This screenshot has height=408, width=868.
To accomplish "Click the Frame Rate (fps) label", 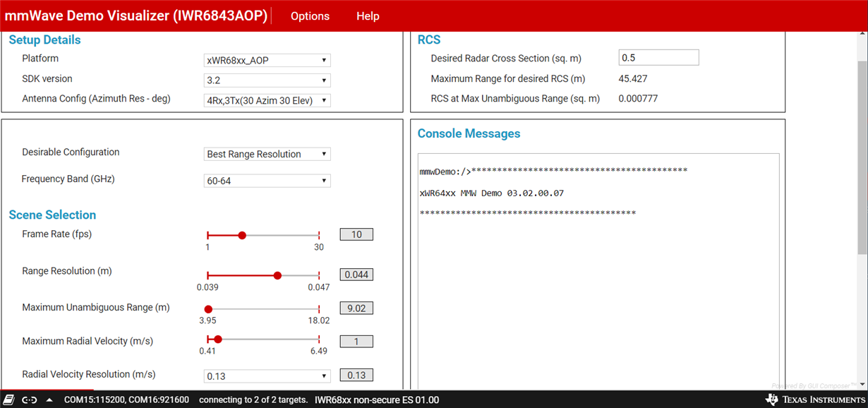I will [57, 234].
